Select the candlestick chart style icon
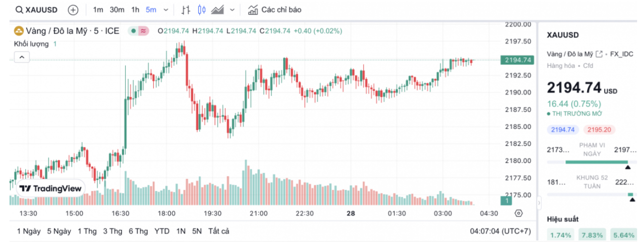The width and height of the screenshot is (644, 242). pyautogui.click(x=202, y=9)
